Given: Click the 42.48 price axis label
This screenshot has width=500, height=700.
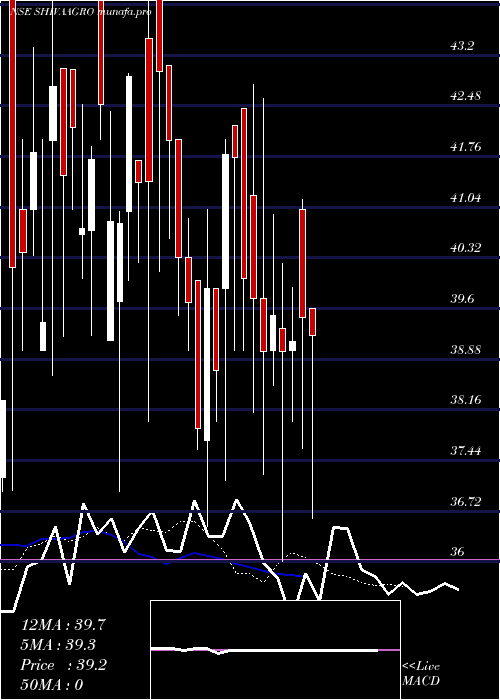Looking at the screenshot, I should [466, 96].
